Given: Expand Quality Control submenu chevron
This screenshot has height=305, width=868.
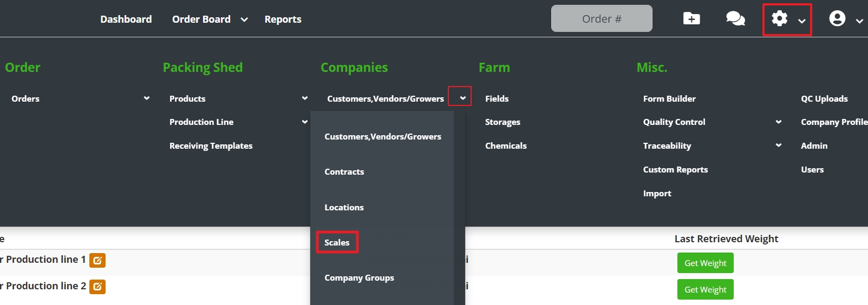Looking at the screenshot, I should pyautogui.click(x=778, y=122).
